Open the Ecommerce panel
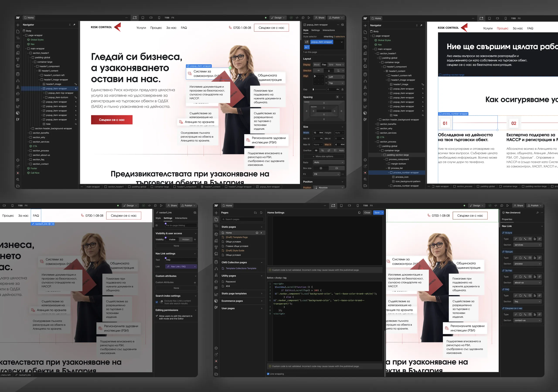 pos(18,93)
